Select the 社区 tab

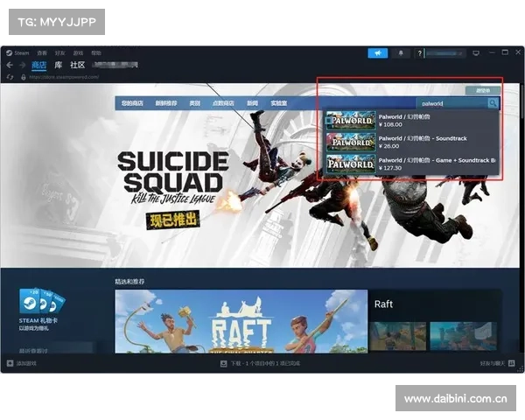click(78, 65)
